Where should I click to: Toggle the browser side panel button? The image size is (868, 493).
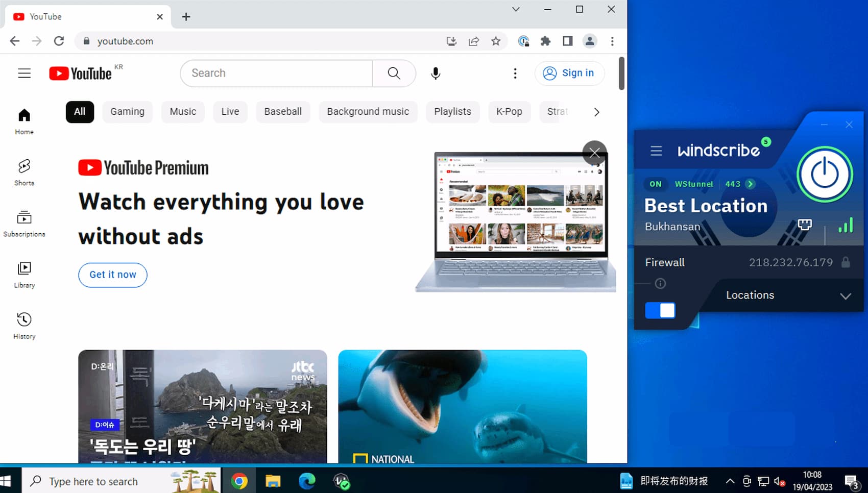(x=567, y=41)
